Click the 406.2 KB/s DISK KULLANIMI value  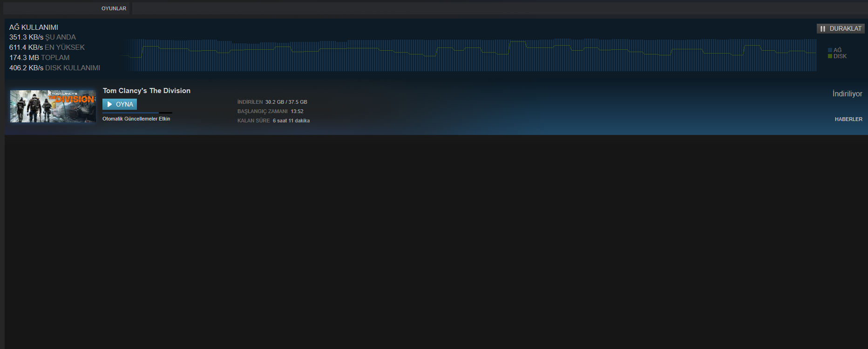pyautogui.click(x=54, y=68)
